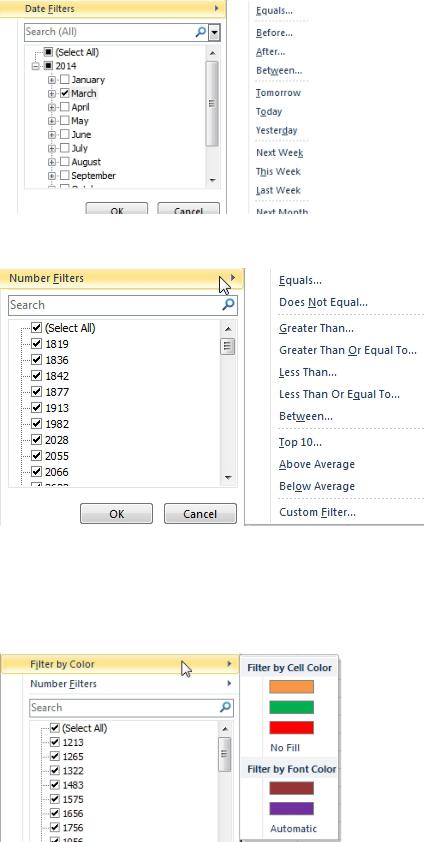
Task: Choose Greater Than... number filter
Action: (316, 328)
